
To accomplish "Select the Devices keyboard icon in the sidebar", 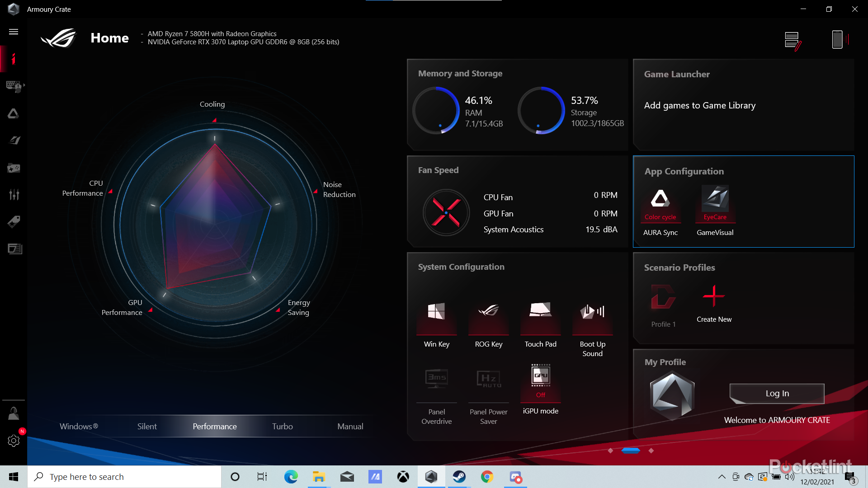I will (14, 86).
